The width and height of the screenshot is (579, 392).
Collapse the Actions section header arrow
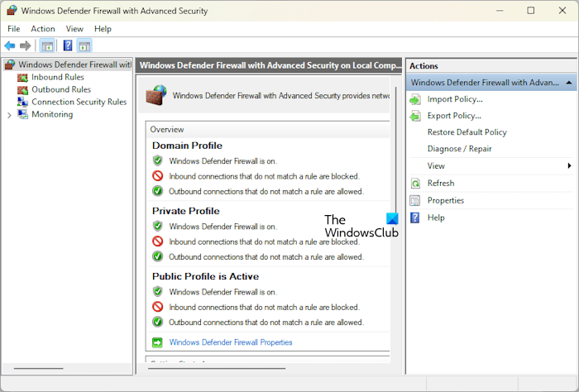[569, 83]
